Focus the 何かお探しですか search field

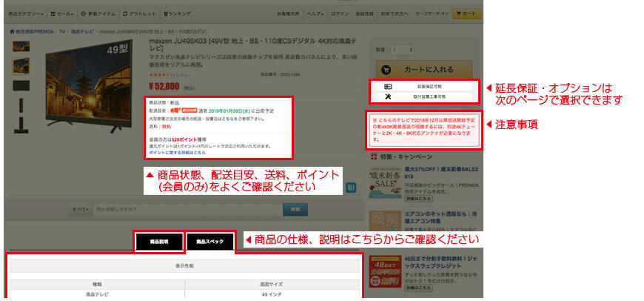187,209
